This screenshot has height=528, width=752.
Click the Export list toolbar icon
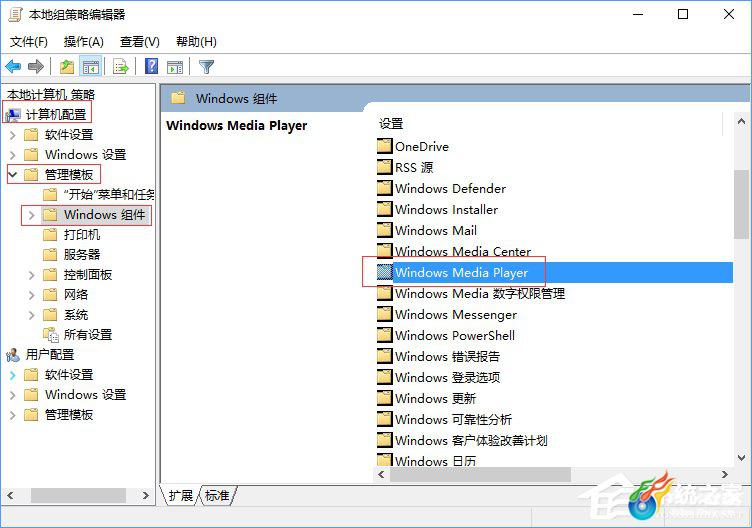(120, 66)
